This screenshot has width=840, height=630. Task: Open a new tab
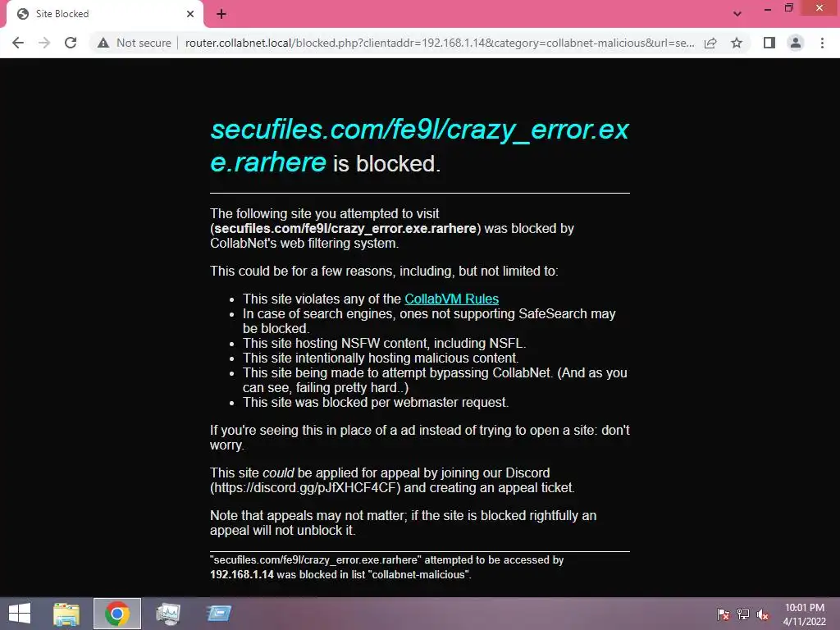221,15
